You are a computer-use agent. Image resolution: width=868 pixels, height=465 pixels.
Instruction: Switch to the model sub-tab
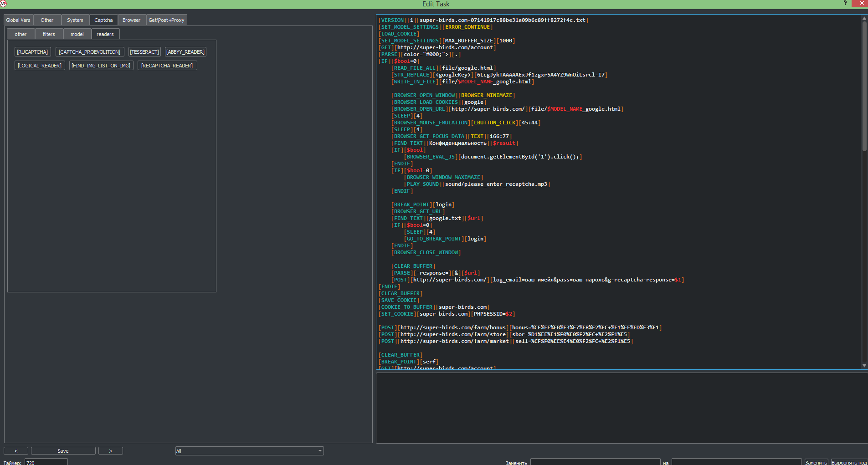click(77, 34)
